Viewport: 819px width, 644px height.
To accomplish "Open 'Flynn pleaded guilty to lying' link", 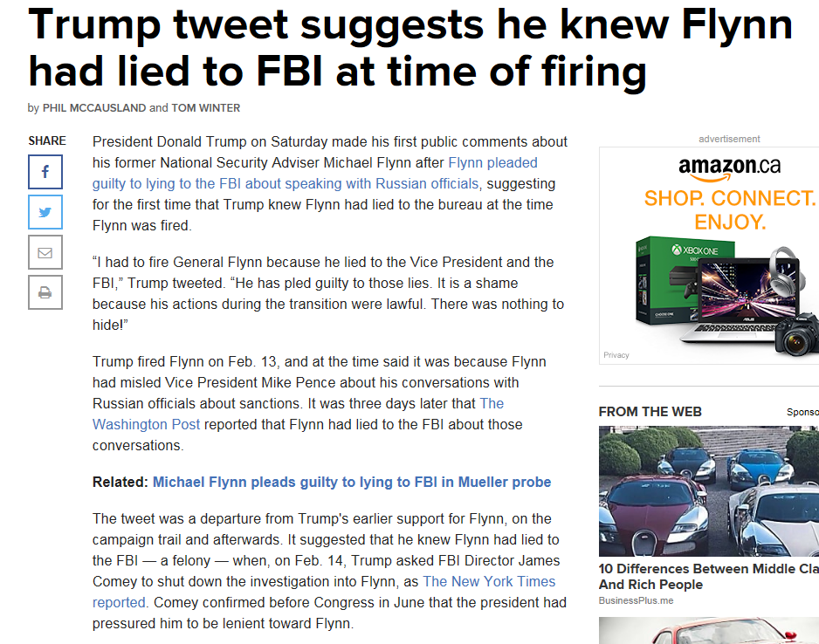I will pos(315,174).
